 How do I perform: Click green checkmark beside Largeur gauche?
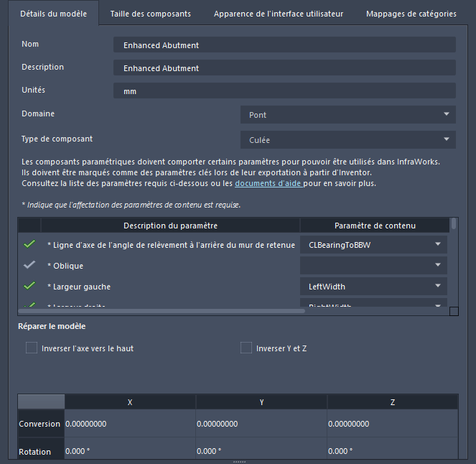[x=29, y=287]
